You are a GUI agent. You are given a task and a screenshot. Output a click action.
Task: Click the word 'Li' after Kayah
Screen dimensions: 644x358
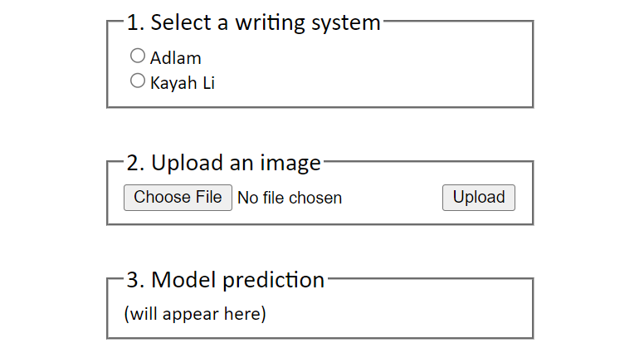[208, 82]
